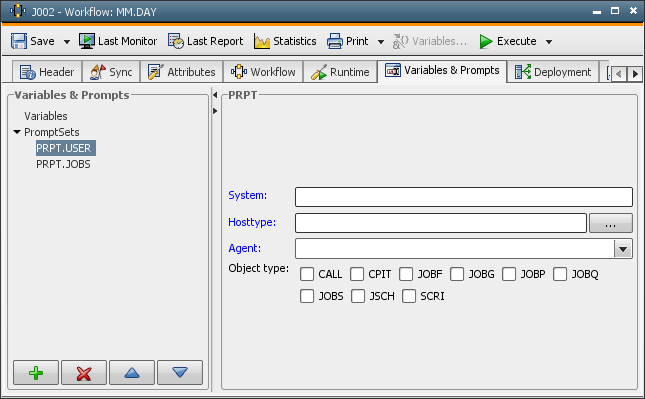This screenshot has height=399, width=645.
Task: Run the workflow with Execute
Action: pyautogui.click(x=508, y=41)
